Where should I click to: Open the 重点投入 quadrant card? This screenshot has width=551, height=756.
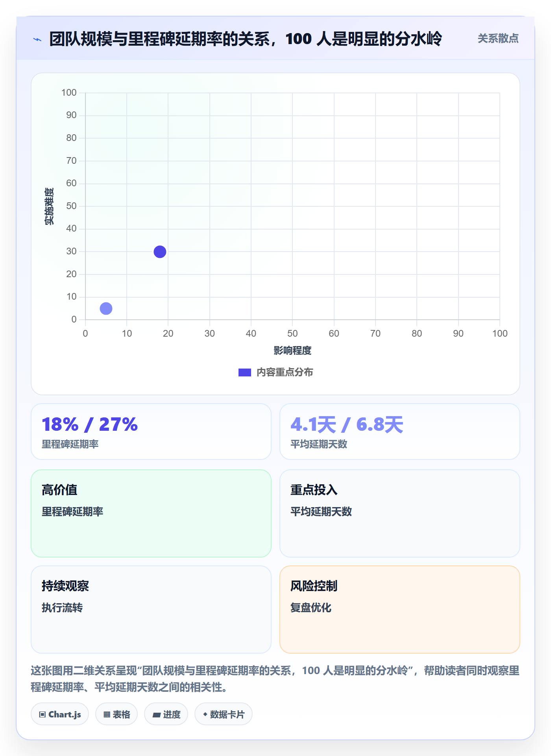(x=399, y=513)
